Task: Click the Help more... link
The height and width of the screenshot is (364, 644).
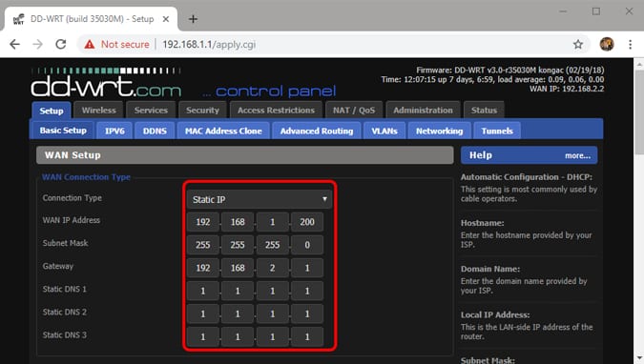Action: click(x=577, y=155)
